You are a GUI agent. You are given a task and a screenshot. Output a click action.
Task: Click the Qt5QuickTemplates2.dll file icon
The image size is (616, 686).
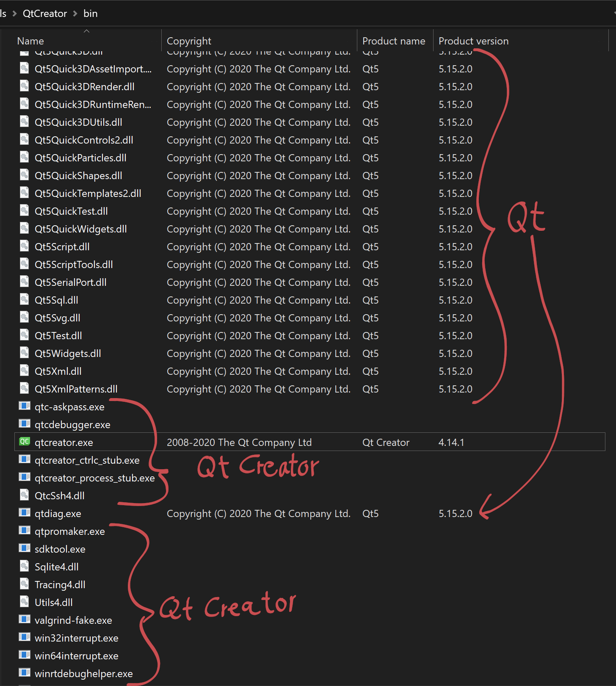pos(25,193)
